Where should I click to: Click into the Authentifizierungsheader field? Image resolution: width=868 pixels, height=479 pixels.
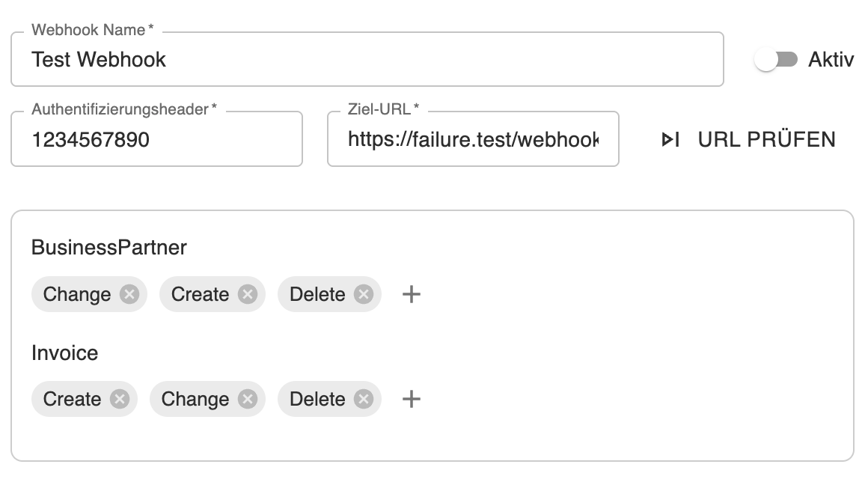[156, 139]
